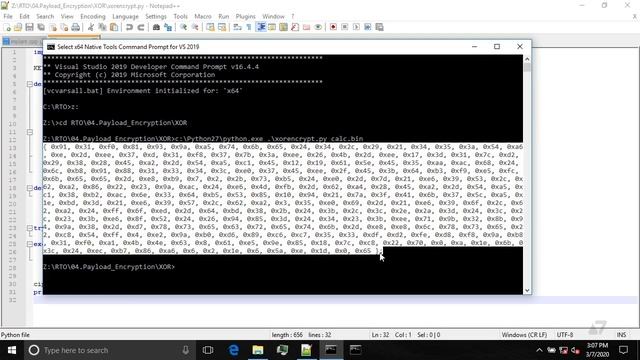Open the Edit menu
Screen dimensions: 640x360
coord(24,16)
